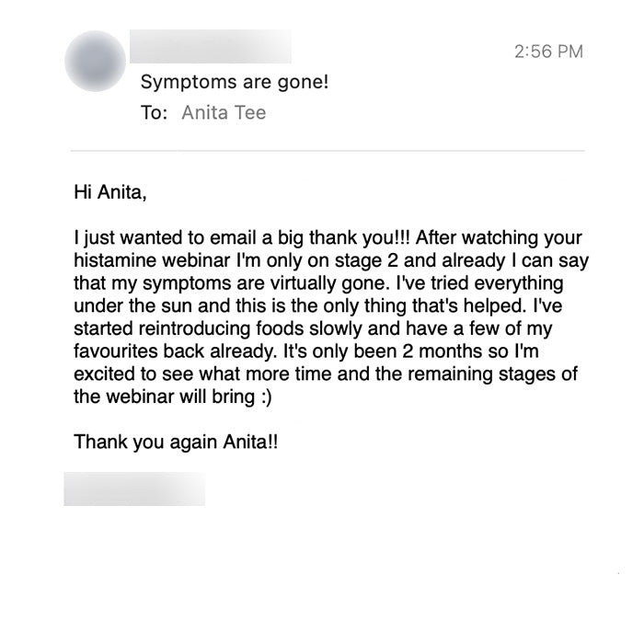Click the "Hi Anita," greeting
644x644 pixels.
coord(110,193)
